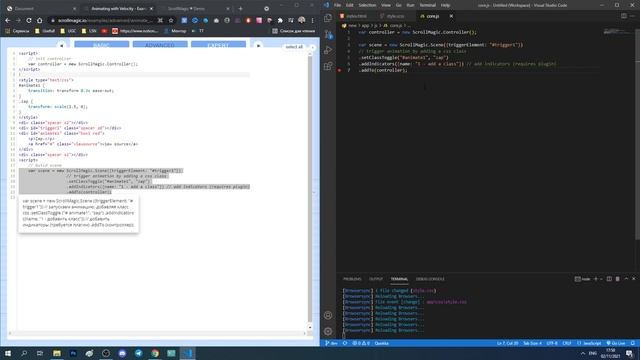Open the Help menu in VS Code
The height and width of the screenshot is (360, 640).
pos(445,5)
